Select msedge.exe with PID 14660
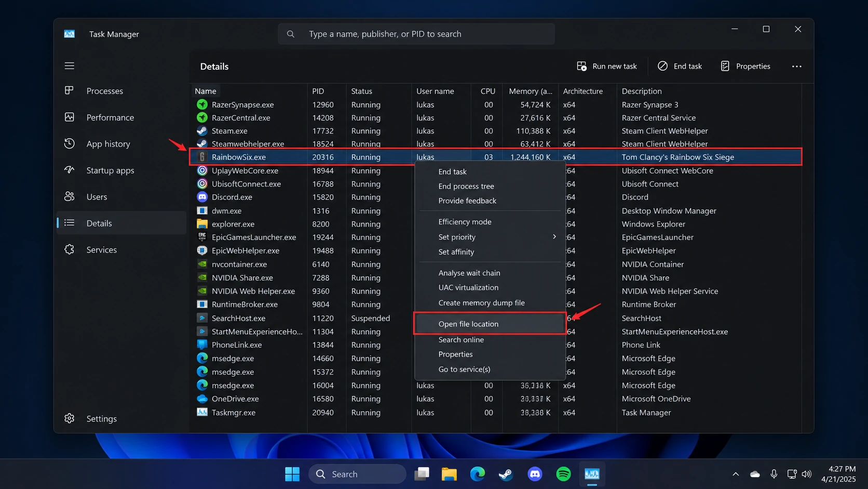Viewport: 868px width, 489px height. coord(496,358)
